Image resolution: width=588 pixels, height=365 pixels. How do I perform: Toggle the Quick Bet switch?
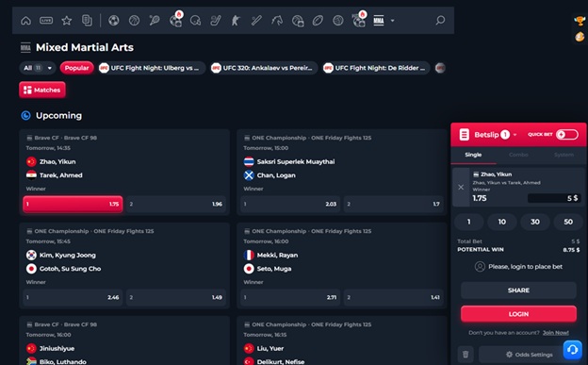coord(566,135)
